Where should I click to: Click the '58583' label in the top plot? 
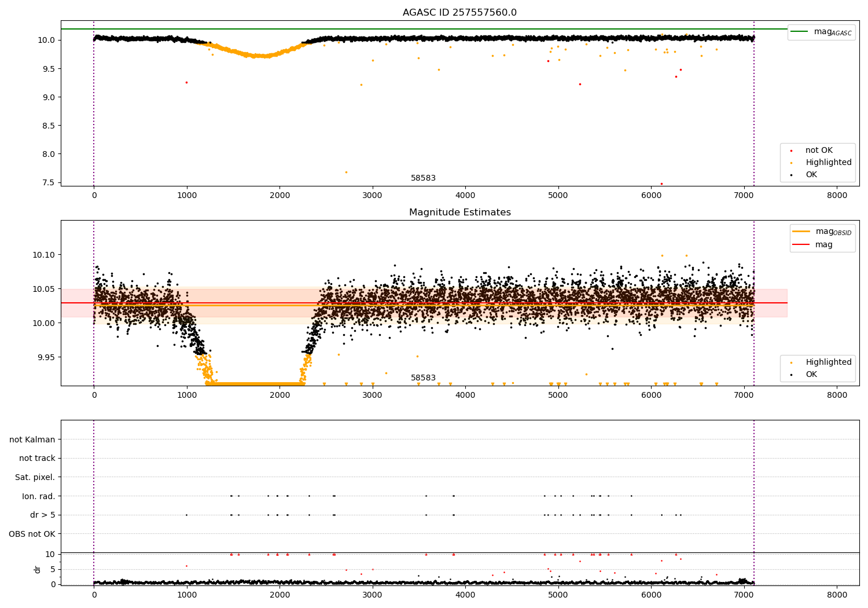423,178
